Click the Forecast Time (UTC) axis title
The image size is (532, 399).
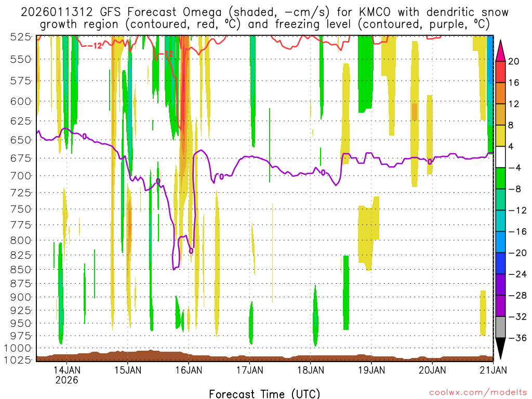point(264,394)
